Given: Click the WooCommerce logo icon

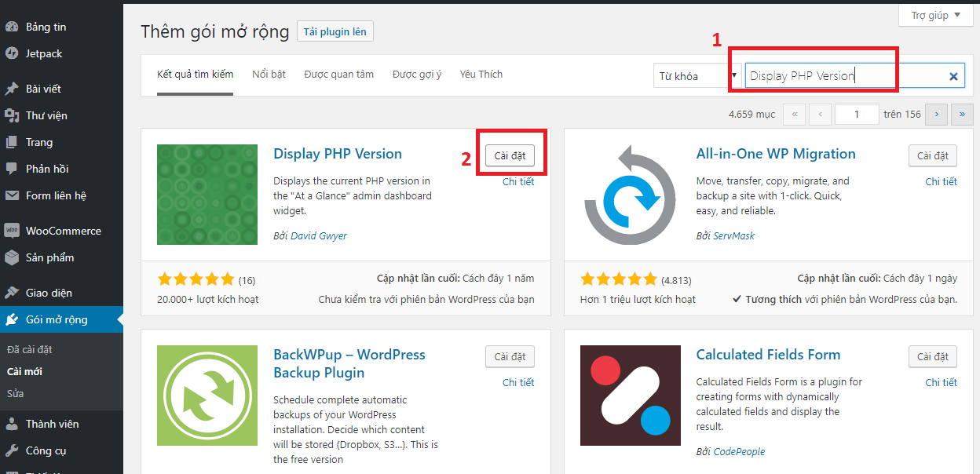Looking at the screenshot, I should tap(12, 231).
